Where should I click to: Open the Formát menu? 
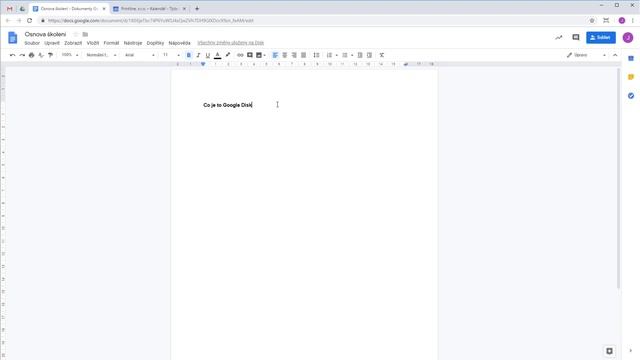(x=111, y=43)
